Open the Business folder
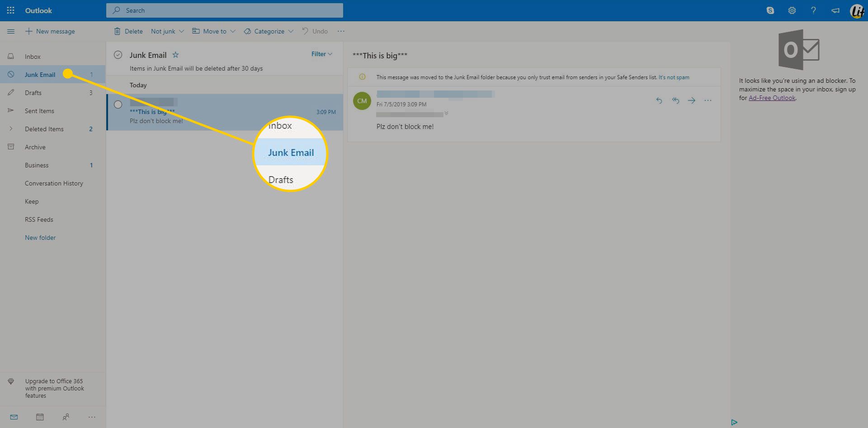The image size is (868, 428). 52,165
